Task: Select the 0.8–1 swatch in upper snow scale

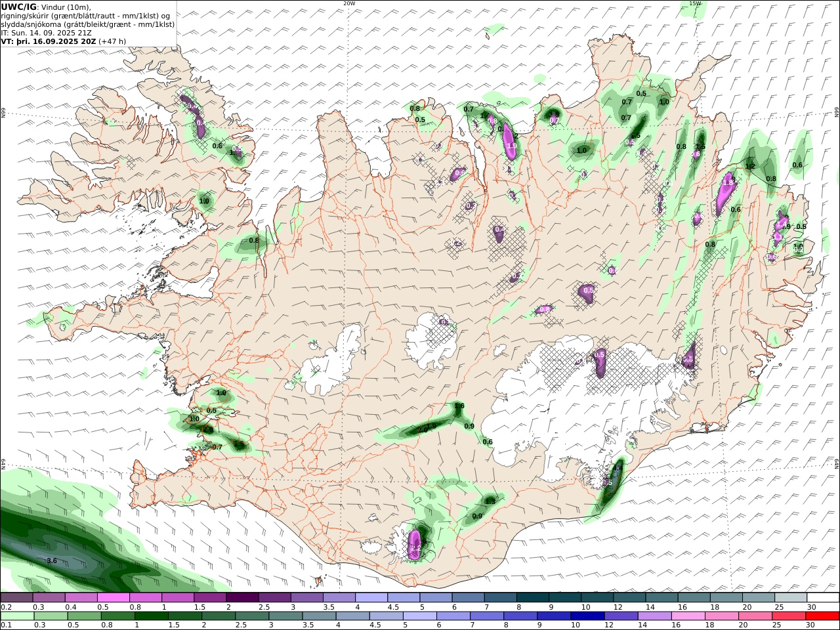Action: coord(146,598)
